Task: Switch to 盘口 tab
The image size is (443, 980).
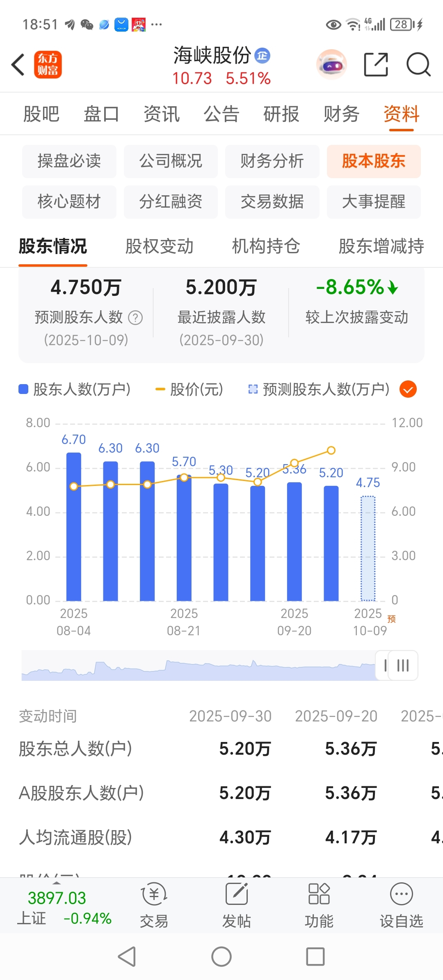Action: click(101, 114)
